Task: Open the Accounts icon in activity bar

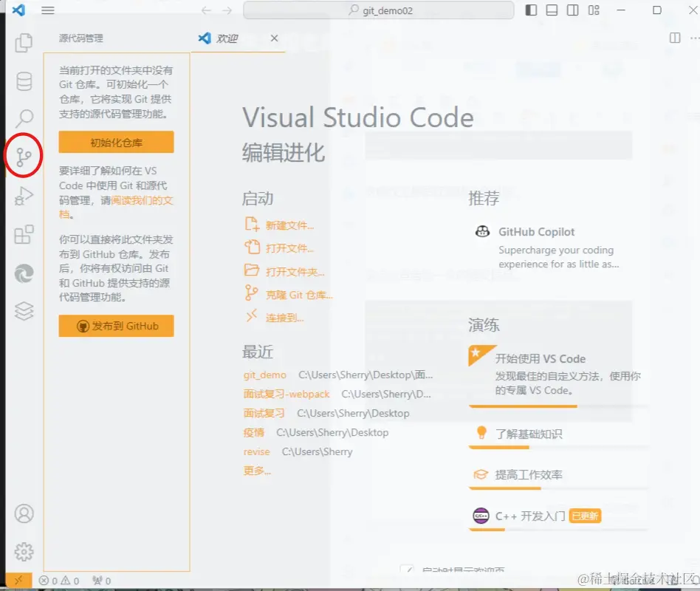Action: point(24,513)
